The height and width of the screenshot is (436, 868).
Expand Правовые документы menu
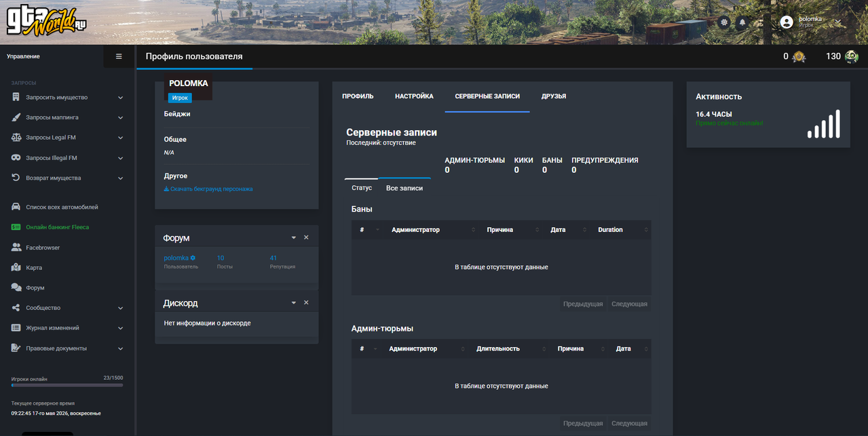coord(121,349)
